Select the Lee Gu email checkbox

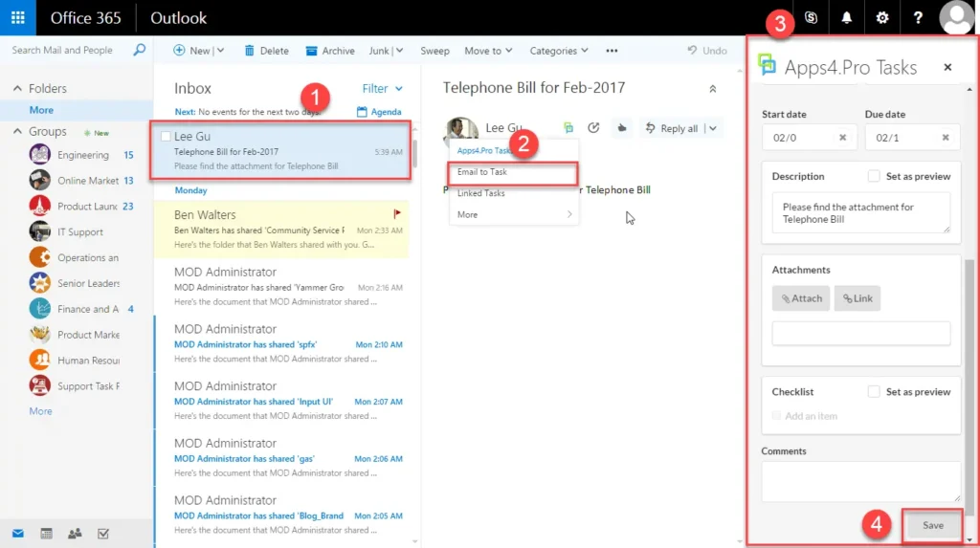(166, 137)
